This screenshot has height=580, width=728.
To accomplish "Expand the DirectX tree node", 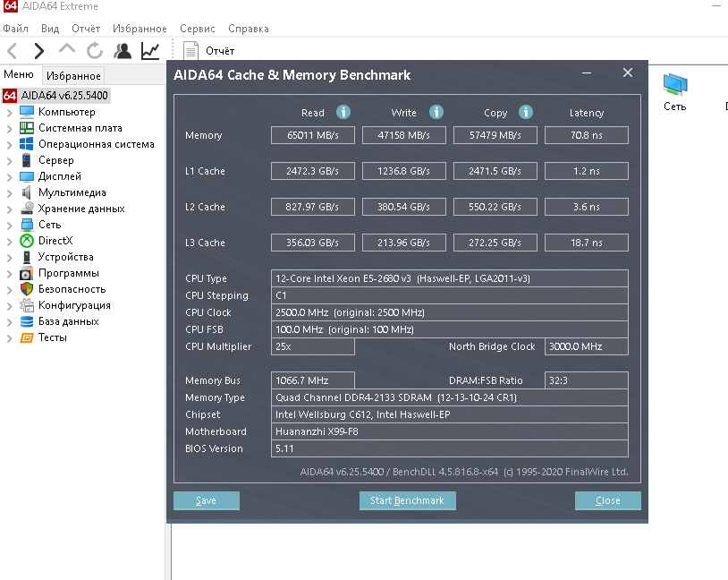I will tap(9, 241).
